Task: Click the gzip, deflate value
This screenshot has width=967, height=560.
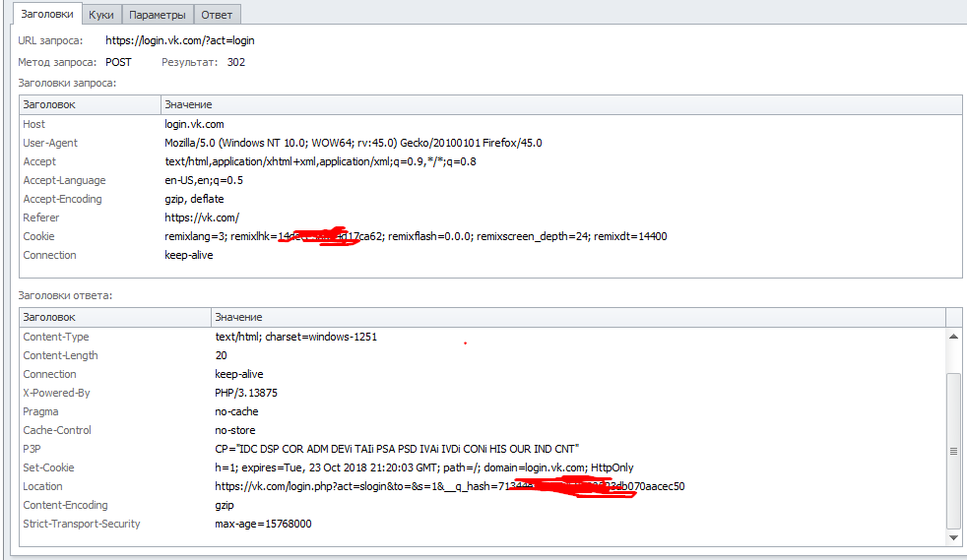Action: pyautogui.click(x=194, y=199)
